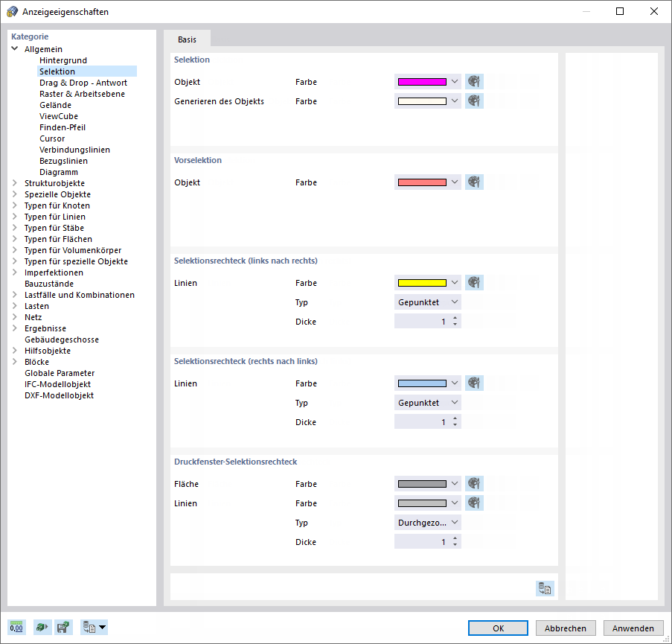Select IFC-Modellobjekt tree item
This screenshot has width=672, height=644.
(57, 383)
